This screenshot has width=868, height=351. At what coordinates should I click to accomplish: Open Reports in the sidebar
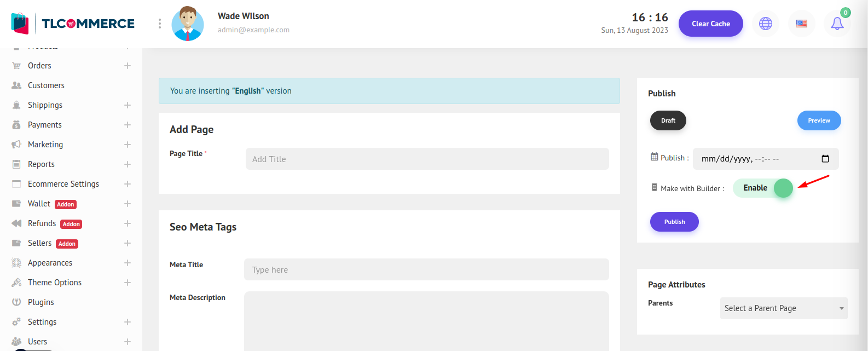(x=41, y=164)
